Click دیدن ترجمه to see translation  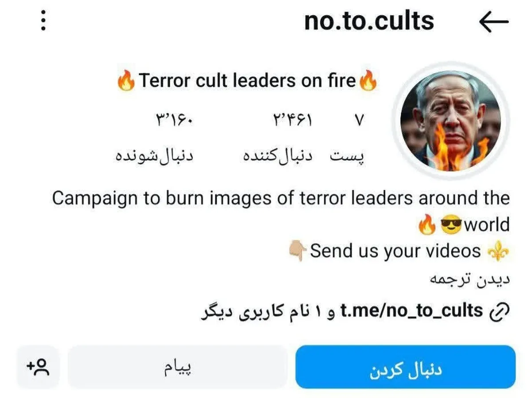point(470,280)
